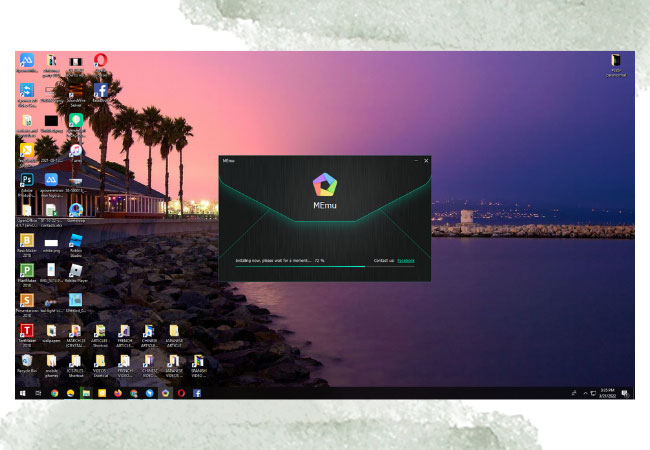Select the Adobe Photoshop desktop icon
This screenshot has height=450, width=650.
click(27, 180)
